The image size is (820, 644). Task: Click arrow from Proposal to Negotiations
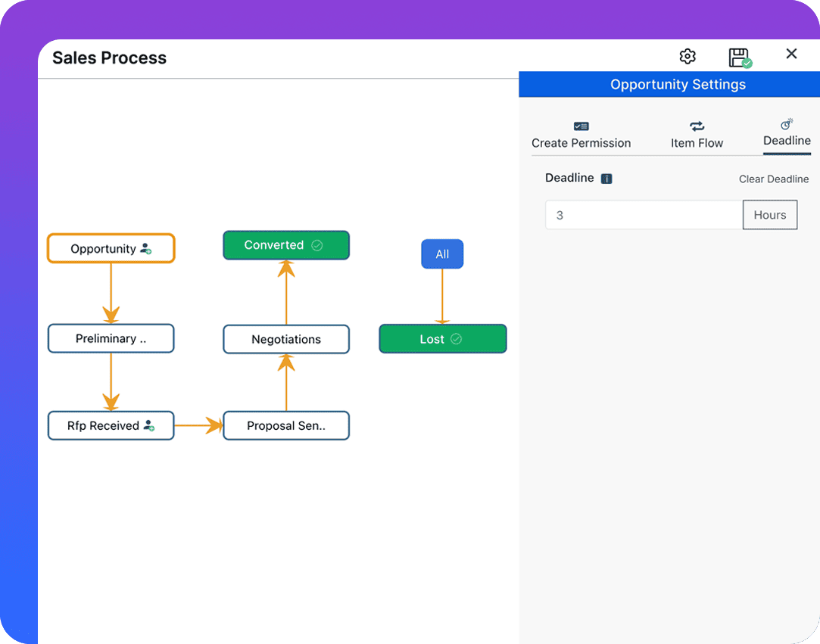[x=286, y=382]
